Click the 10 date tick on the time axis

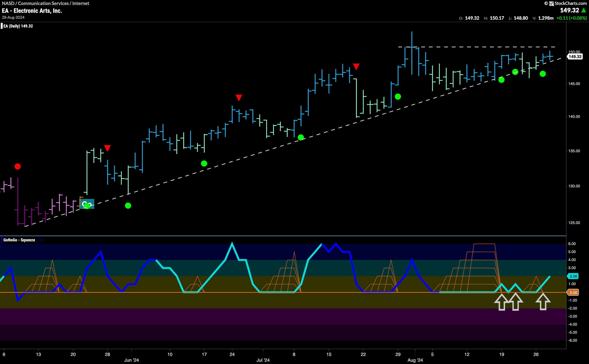[170, 354]
